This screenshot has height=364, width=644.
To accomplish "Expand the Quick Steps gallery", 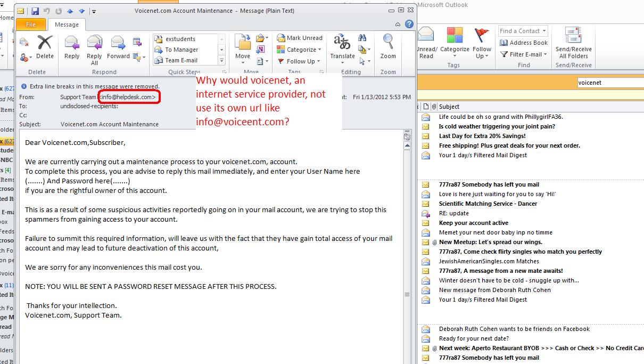I will pos(222,61).
